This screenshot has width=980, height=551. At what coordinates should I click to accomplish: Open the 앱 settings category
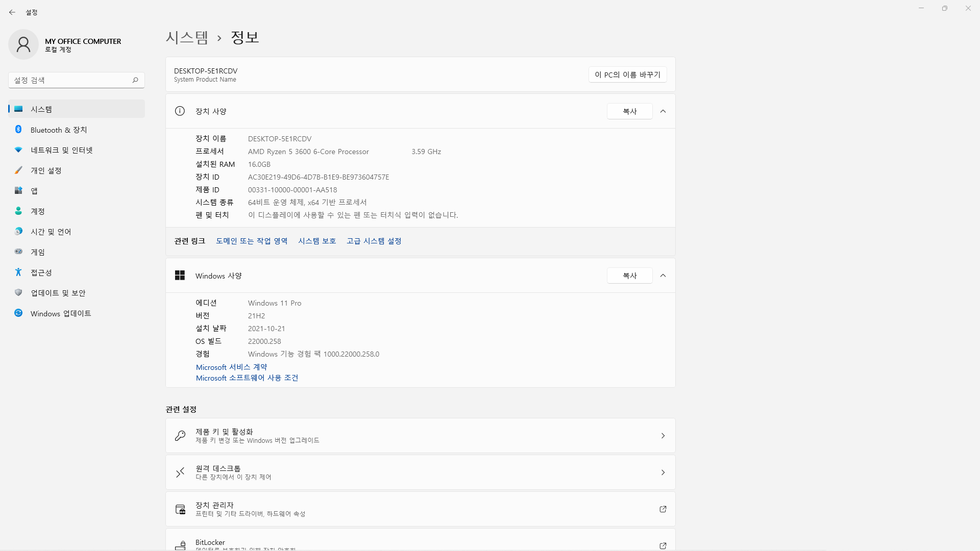click(77, 191)
